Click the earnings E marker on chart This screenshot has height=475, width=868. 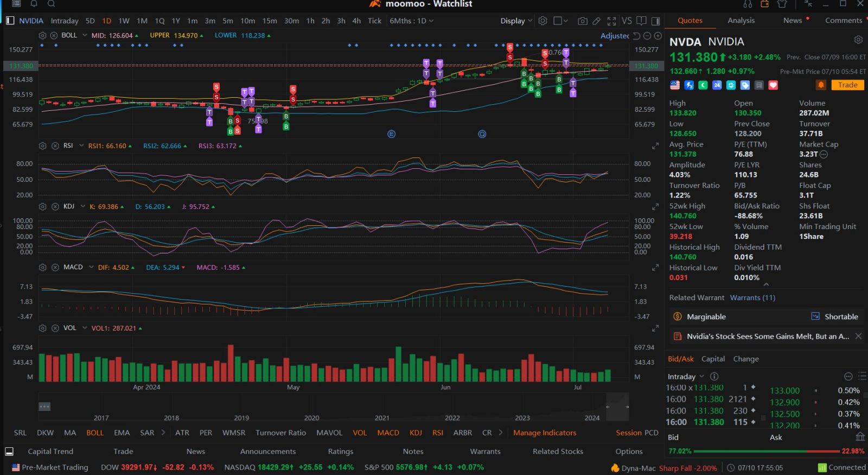click(392, 134)
